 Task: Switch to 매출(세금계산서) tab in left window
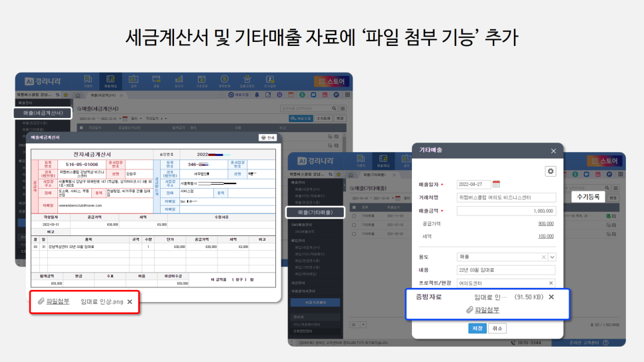pyautogui.click(x=103, y=95)
